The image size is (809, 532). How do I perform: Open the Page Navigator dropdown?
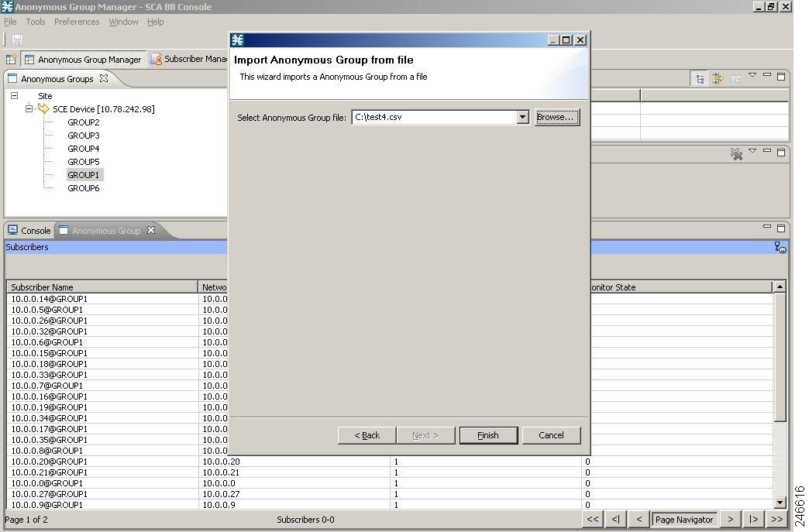[x=684, y=520]
